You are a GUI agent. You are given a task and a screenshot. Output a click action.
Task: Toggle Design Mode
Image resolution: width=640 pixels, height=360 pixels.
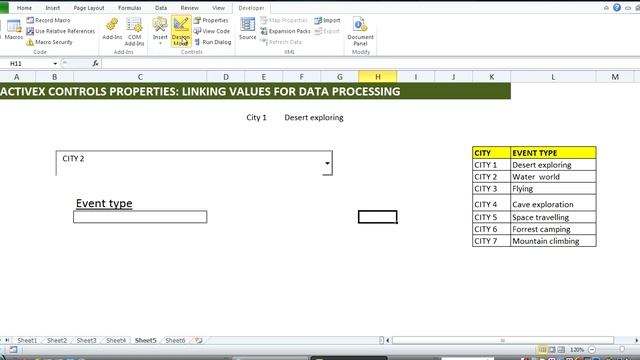pyautogui.click(x=181, y=31)
